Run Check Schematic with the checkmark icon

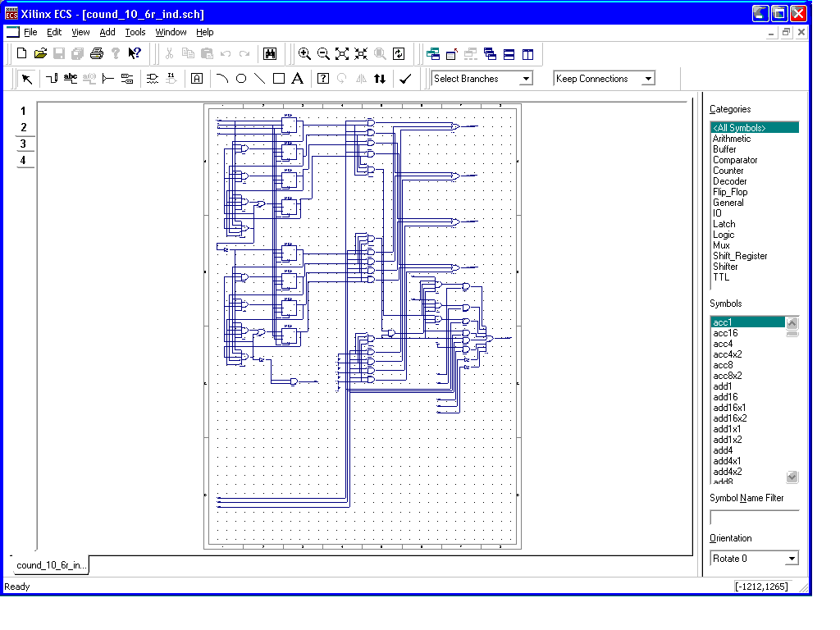(405, 79)
